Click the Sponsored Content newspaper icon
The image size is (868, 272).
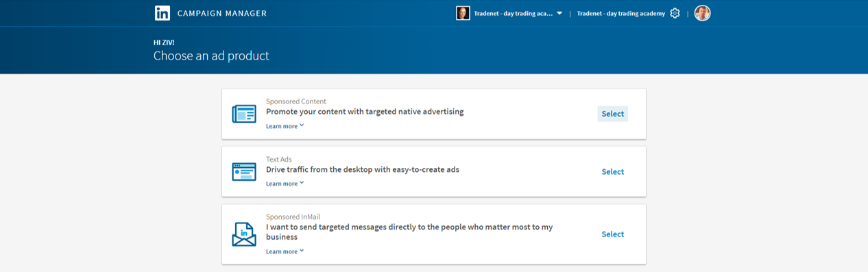pyautogui.click(x=243, y=114)
